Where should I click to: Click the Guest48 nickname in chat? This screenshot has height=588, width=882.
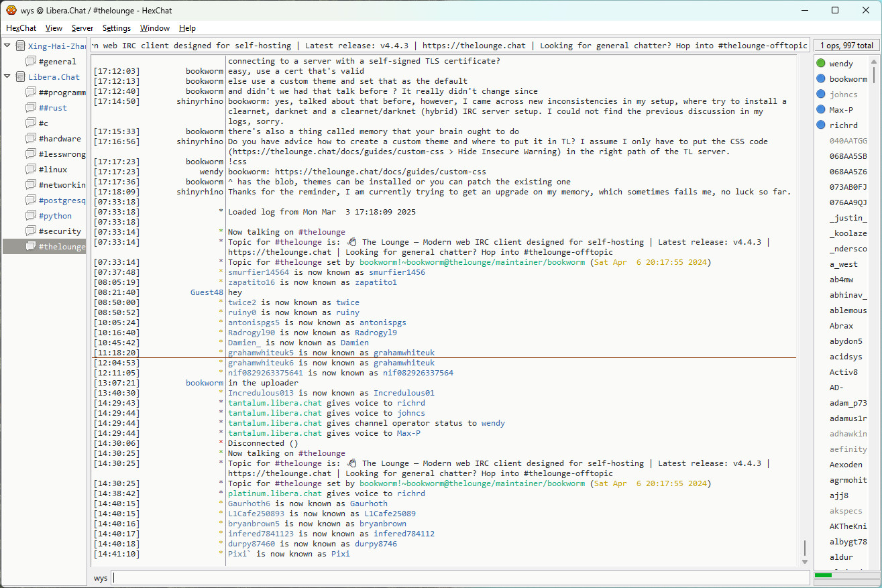pyautogui.click(x=207, y=292)
